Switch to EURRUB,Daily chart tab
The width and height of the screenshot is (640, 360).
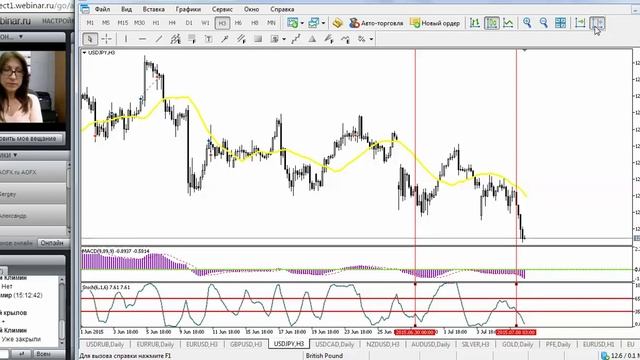coord(155,344)
